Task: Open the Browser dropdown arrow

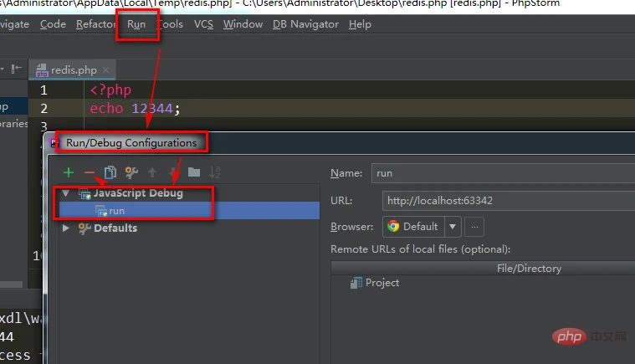Action: pyautogui.click(x=453, y=227)
